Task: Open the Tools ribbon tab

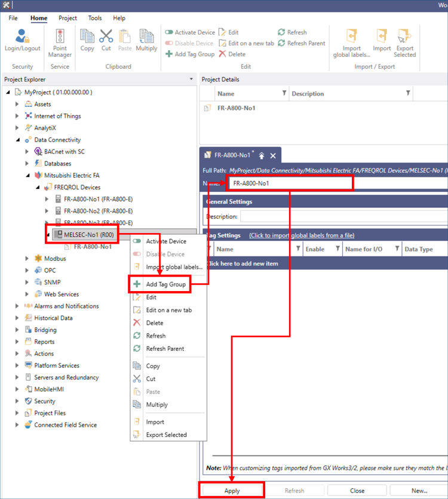Action: (95, 18)
